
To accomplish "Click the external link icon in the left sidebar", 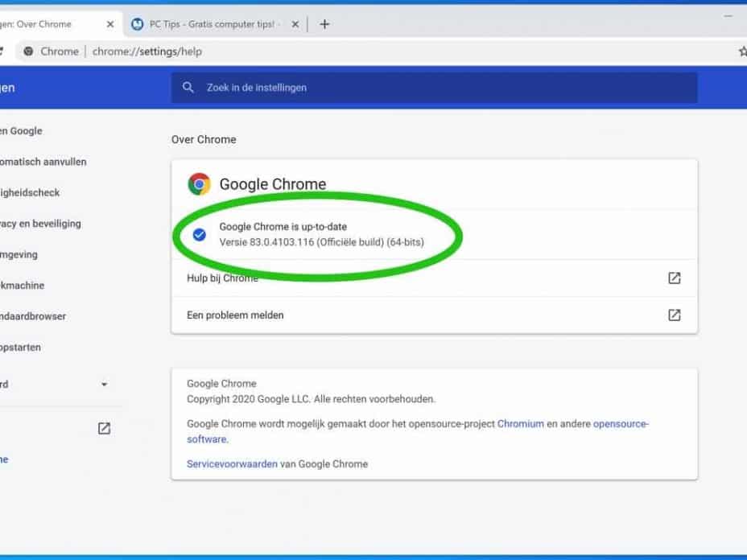I will 104,429.
